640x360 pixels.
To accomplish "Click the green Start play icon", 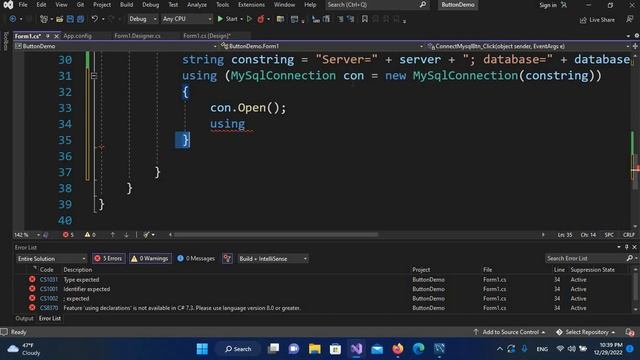I will (x=220, y=19).
